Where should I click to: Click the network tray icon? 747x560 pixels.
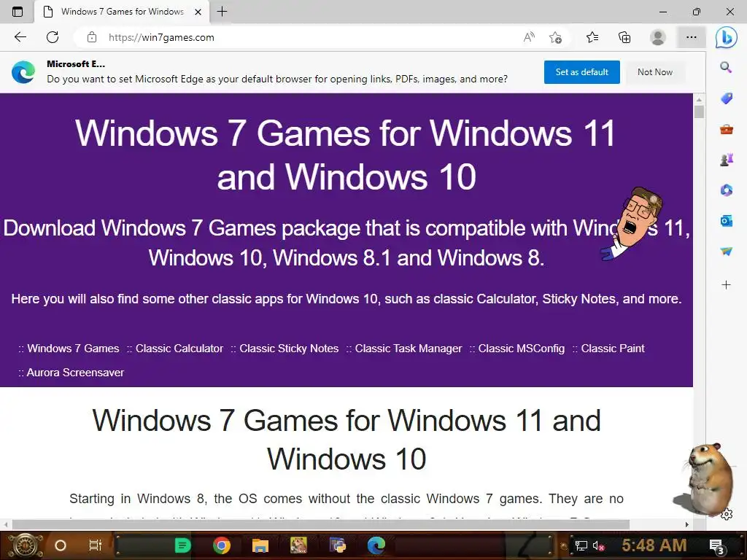pyautogui.click(x=581, y=545)
